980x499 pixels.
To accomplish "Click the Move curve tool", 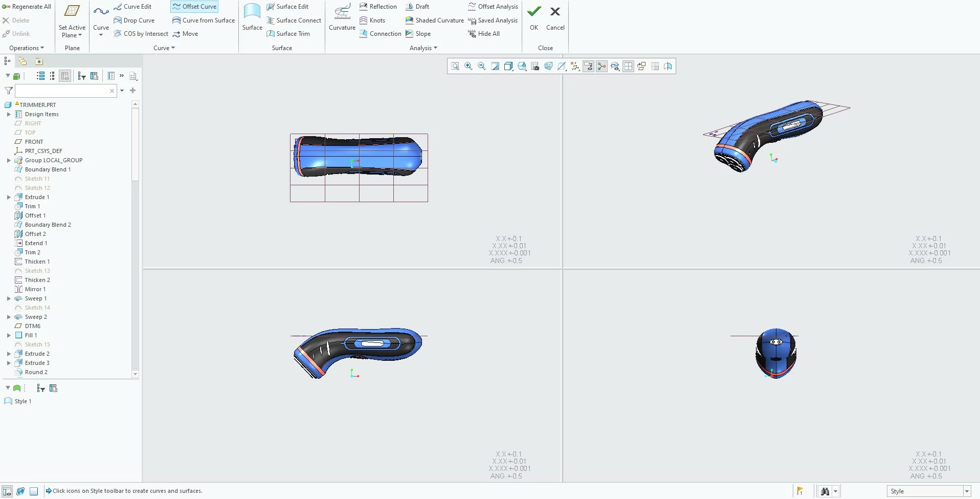I will click(185, 34).
